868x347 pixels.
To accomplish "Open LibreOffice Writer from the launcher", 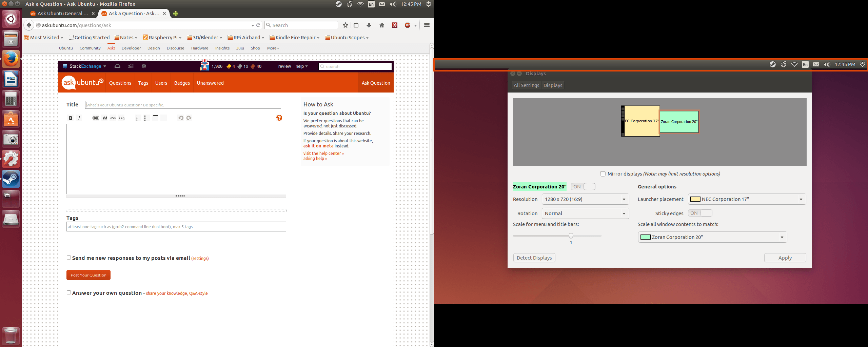I will (11, 79).
